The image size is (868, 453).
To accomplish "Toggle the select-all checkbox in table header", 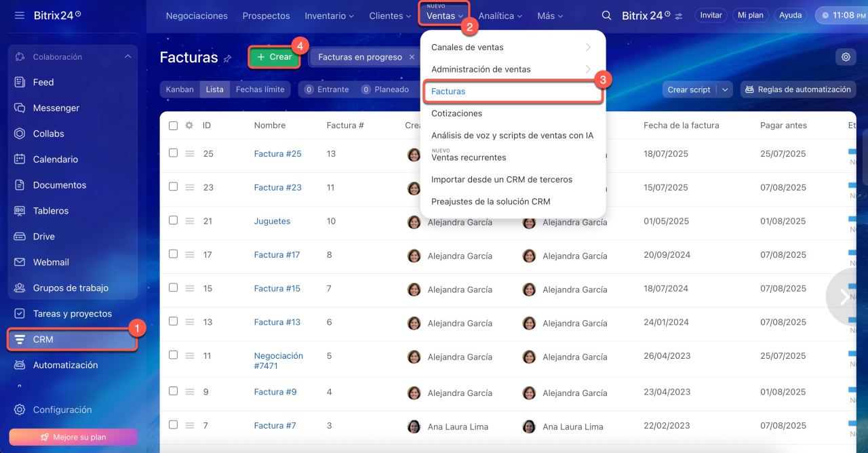I will [173, 125].
